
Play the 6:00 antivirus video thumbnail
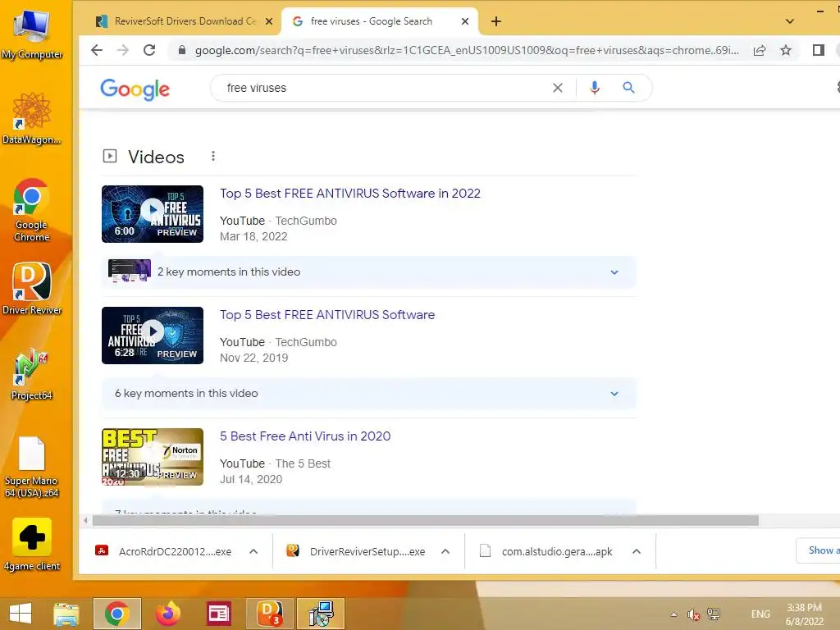tap(153, 214)
